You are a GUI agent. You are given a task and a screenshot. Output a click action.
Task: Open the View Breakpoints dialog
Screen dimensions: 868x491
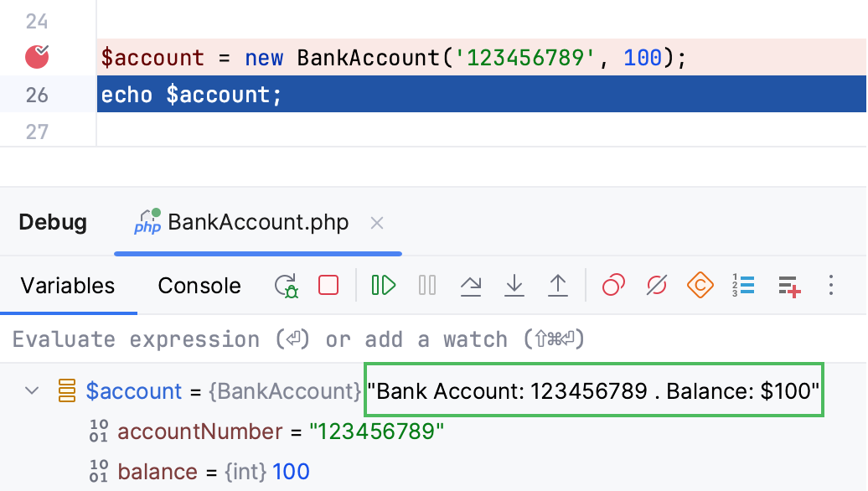(x=612, y=285)
